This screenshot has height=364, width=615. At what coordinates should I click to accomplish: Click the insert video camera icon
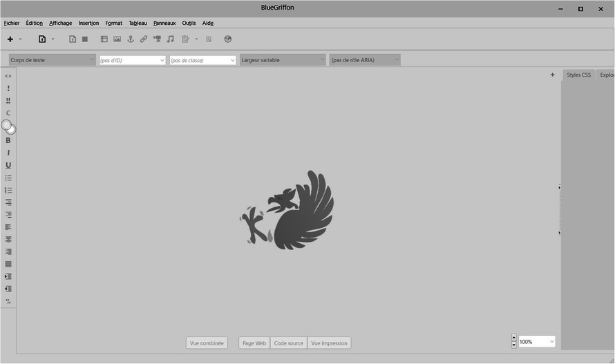[158, 39]
